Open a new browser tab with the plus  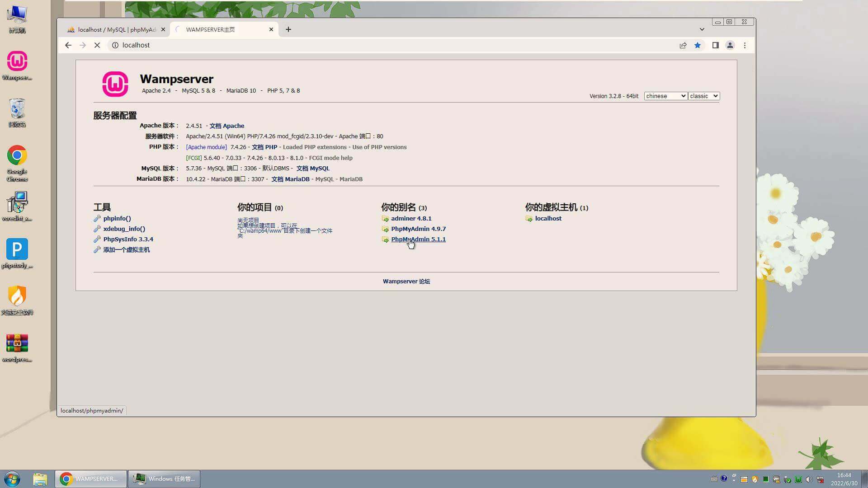288,29
